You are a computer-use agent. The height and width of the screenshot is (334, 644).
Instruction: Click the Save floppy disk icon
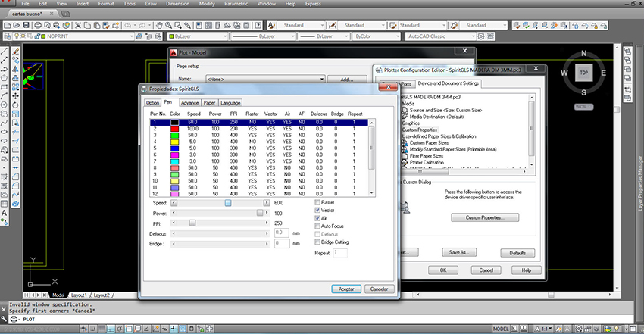pos(26,26)
